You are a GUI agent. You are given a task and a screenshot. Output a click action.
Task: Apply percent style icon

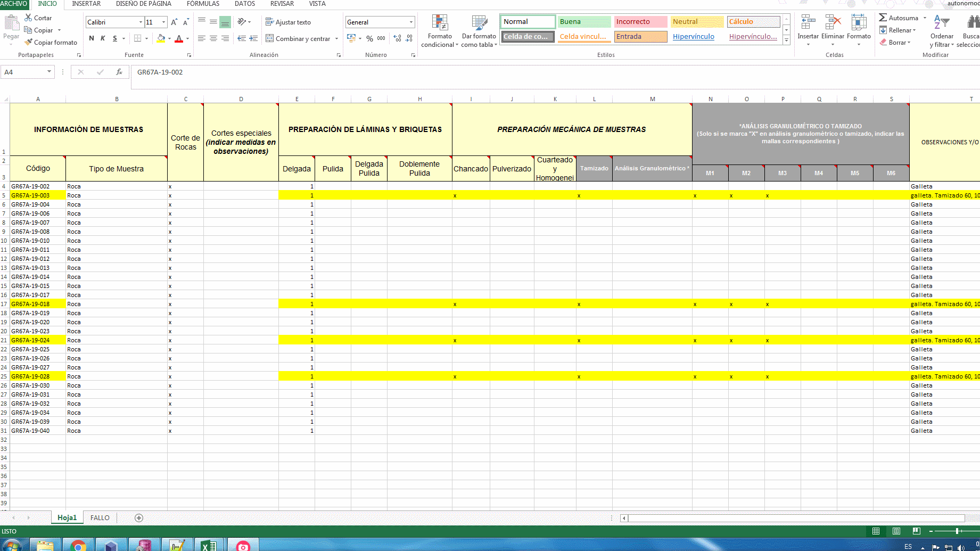click(369, 38)
